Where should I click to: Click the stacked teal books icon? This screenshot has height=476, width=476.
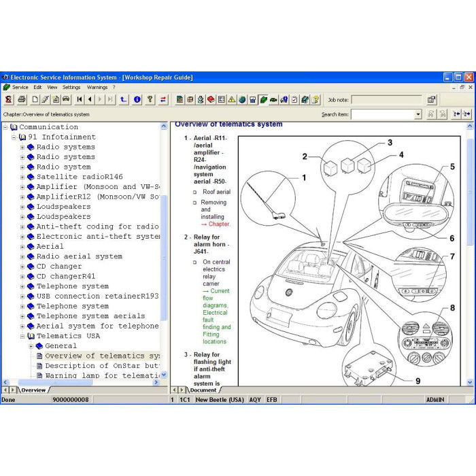(x=305, y=99)
